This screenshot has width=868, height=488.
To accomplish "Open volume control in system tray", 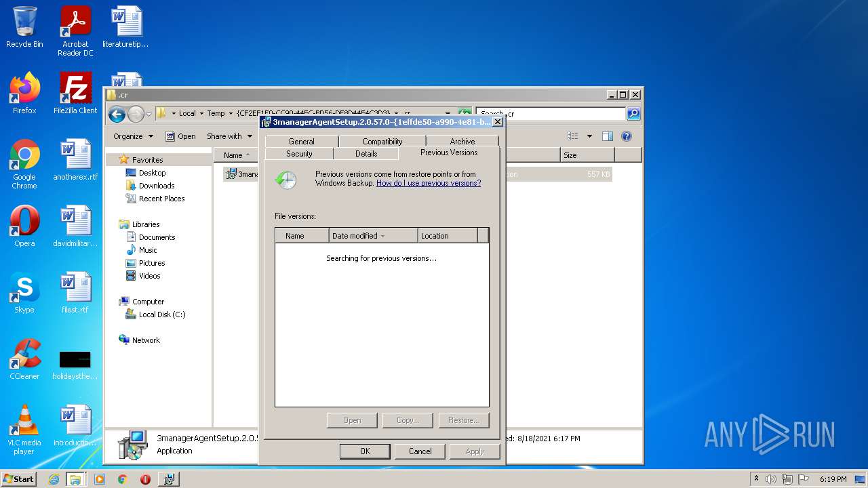I will [x=771, y=479].
